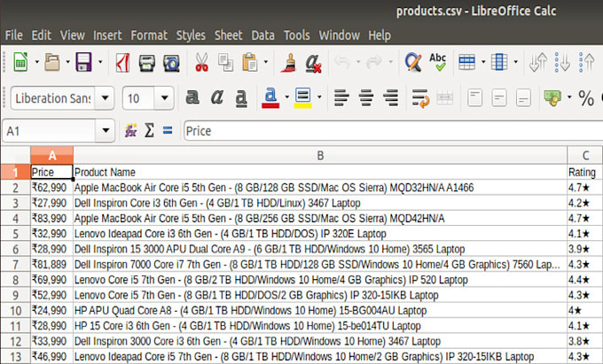Click the Select All corner box
The height and width of the screenshot is (364, 603).
point(15,156)
